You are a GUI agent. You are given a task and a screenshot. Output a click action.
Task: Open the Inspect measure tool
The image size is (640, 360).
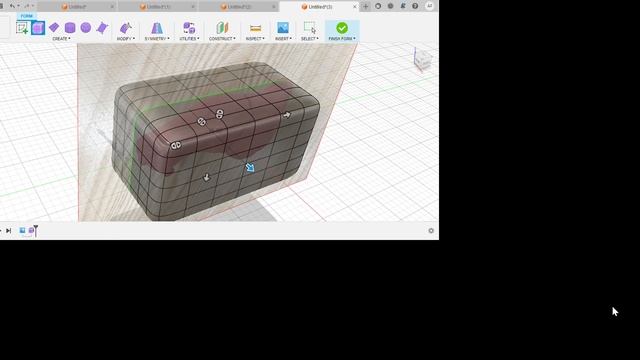(x=255, y=28)
